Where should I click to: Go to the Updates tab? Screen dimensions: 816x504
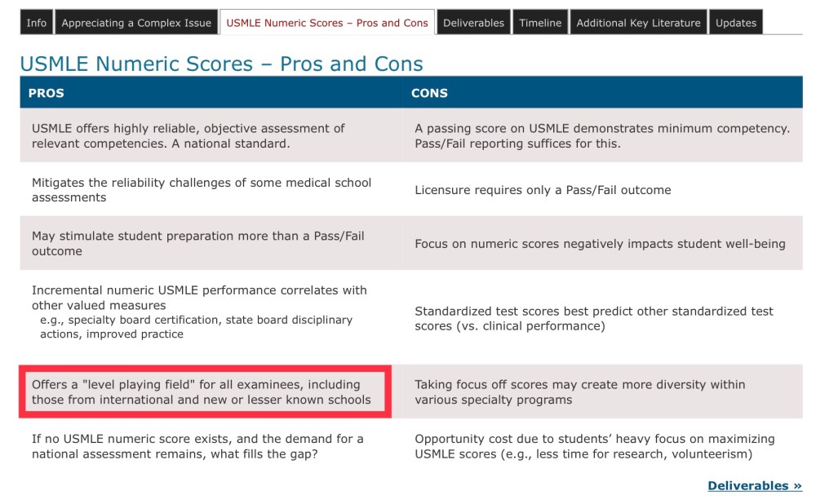pyautogui.click(x=736, y=23)
